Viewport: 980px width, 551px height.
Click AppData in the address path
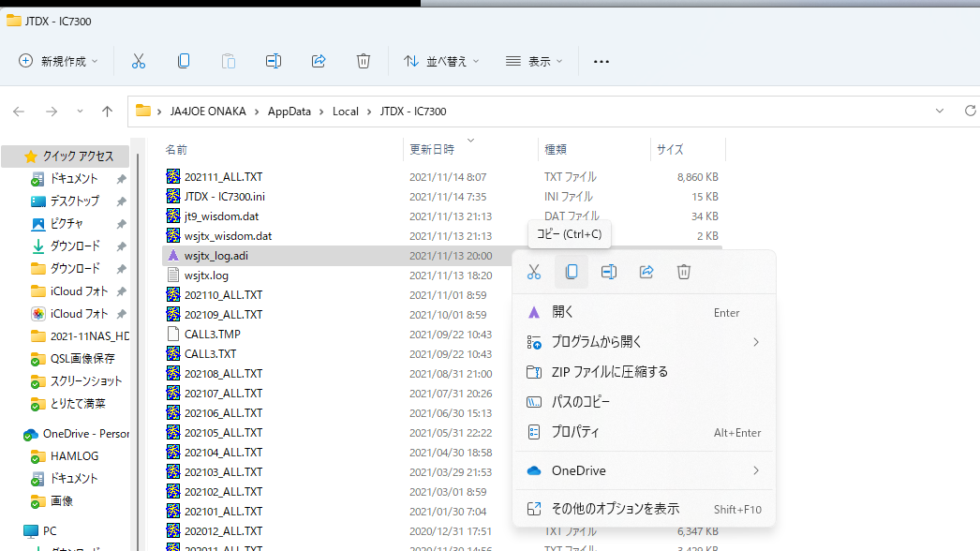tap(289, 112)
